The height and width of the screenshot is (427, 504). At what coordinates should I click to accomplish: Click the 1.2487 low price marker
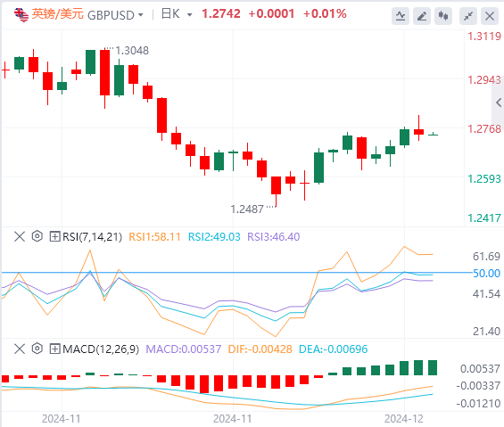(x=247, y=209)
